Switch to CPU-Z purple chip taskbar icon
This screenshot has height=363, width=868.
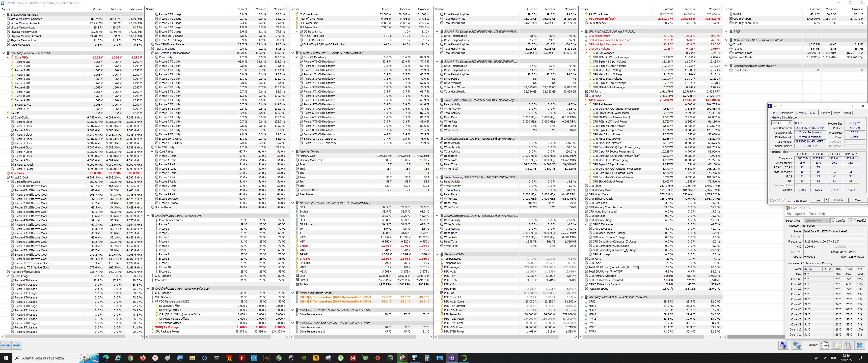(x=452, y=358)
